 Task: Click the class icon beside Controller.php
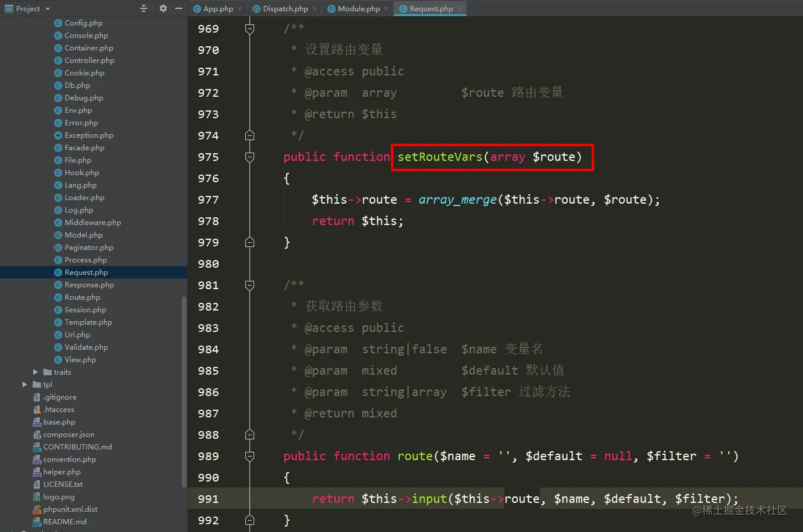pos(58,61)
